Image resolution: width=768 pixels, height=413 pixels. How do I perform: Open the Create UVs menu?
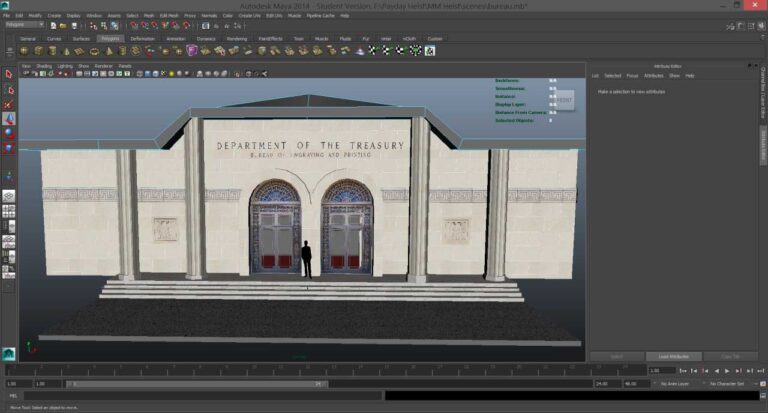click(x=249, y=16)
